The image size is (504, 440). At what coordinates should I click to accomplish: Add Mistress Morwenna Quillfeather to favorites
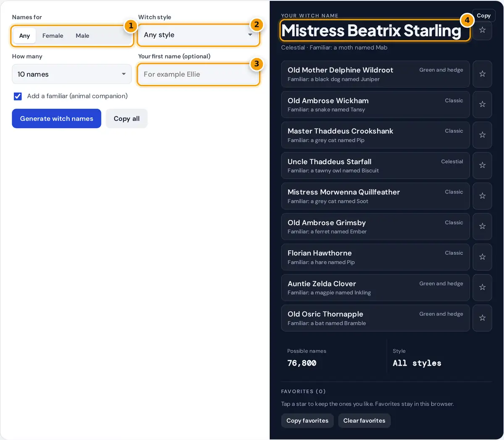pos(482,196)
